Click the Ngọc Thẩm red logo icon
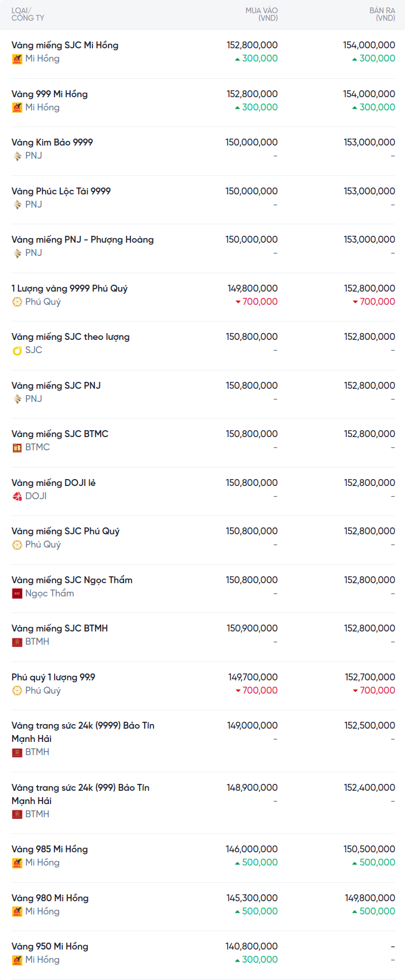 (17, 594)
